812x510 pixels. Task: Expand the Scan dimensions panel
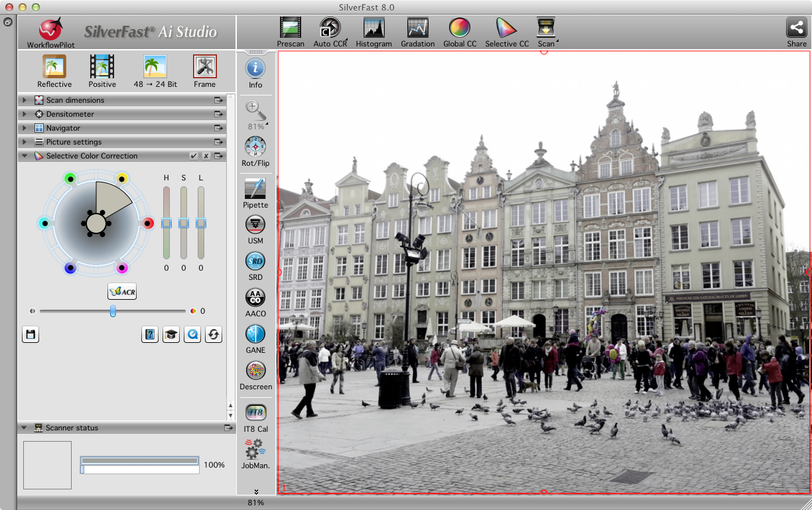tap(25, 100)
